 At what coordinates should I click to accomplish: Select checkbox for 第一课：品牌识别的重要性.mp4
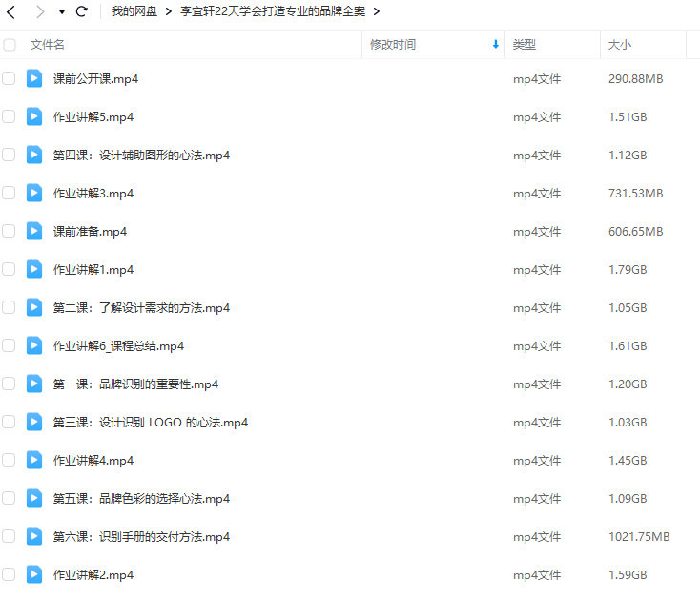(x=9, y=384)
